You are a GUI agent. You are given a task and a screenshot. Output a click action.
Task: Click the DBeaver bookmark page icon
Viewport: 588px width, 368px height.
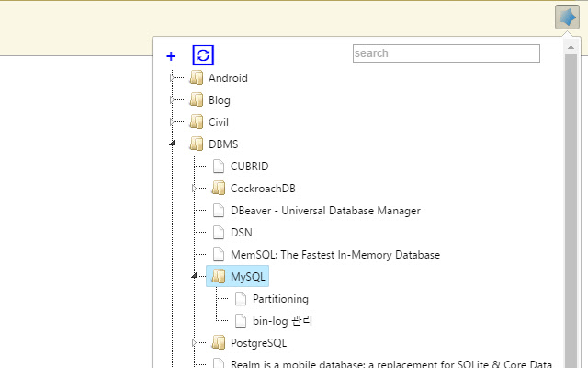219,211
